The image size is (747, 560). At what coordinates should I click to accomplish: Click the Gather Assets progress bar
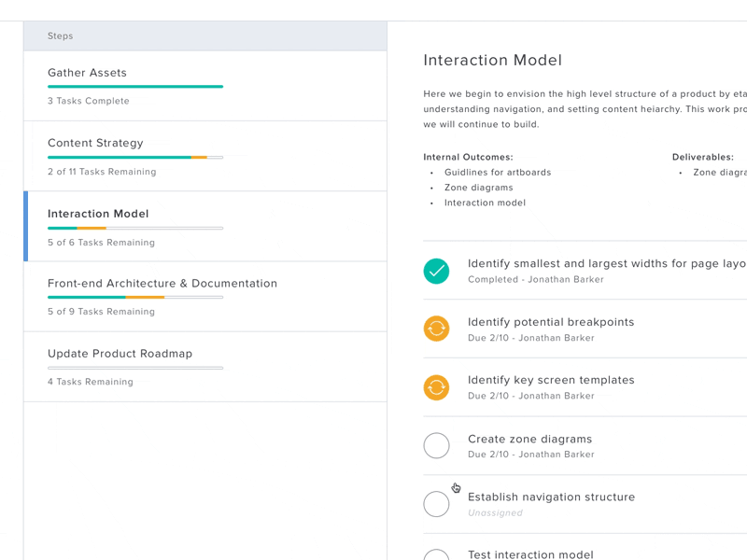(x=135, y=86)
